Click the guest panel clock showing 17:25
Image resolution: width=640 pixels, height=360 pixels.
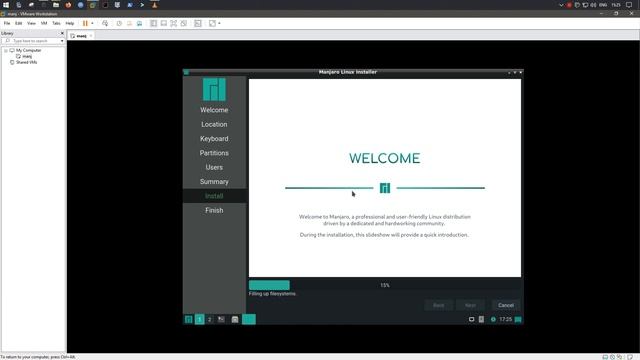click(x=505, y=319)
